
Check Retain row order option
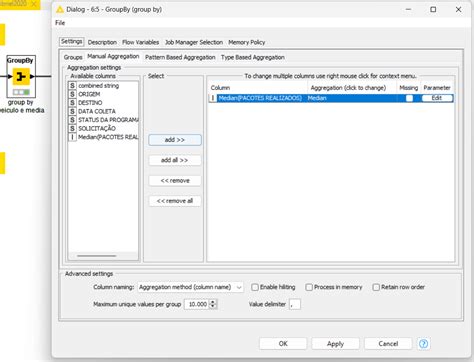tap(376, 287)
